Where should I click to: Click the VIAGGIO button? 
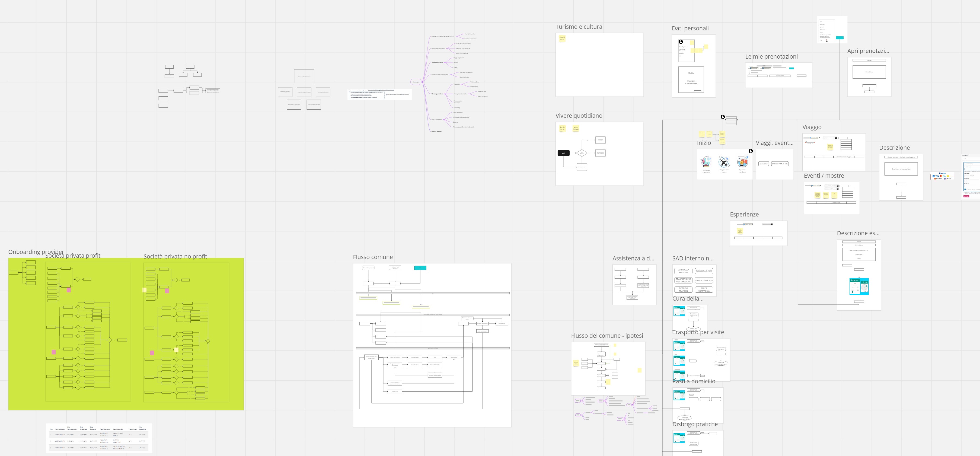[763, 164]
